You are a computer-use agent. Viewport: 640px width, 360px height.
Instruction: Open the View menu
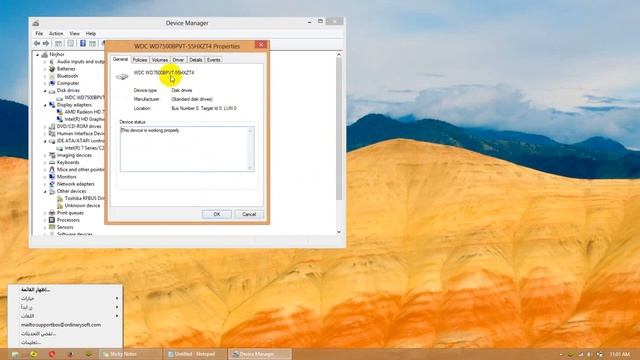74,33
